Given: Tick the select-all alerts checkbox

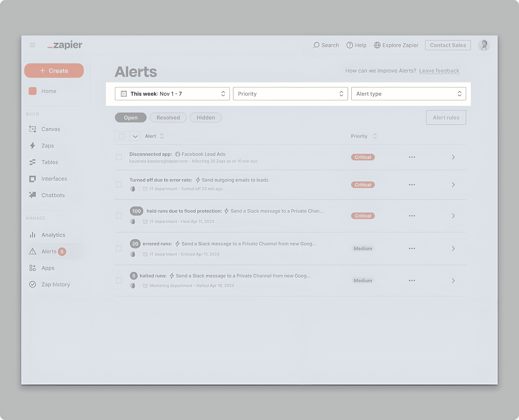Looking at the screenshot, I should (x=122, y=136).
